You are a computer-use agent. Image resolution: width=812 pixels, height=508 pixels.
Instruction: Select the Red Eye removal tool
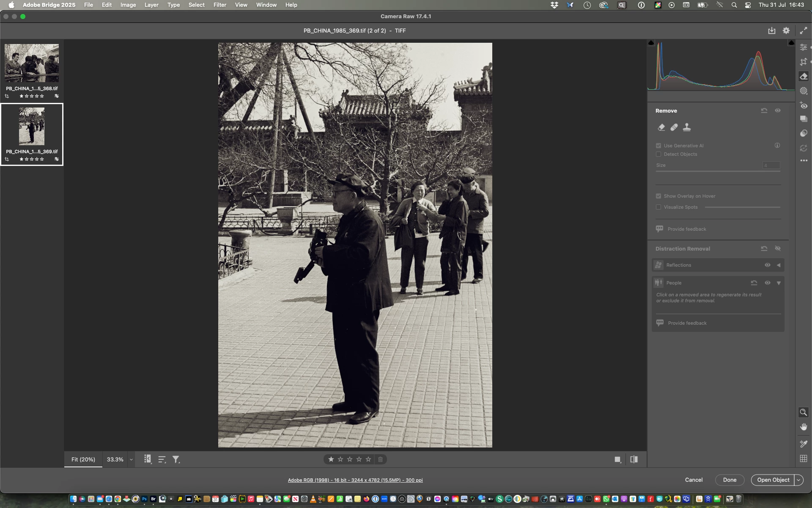click(x=804, y=105)
